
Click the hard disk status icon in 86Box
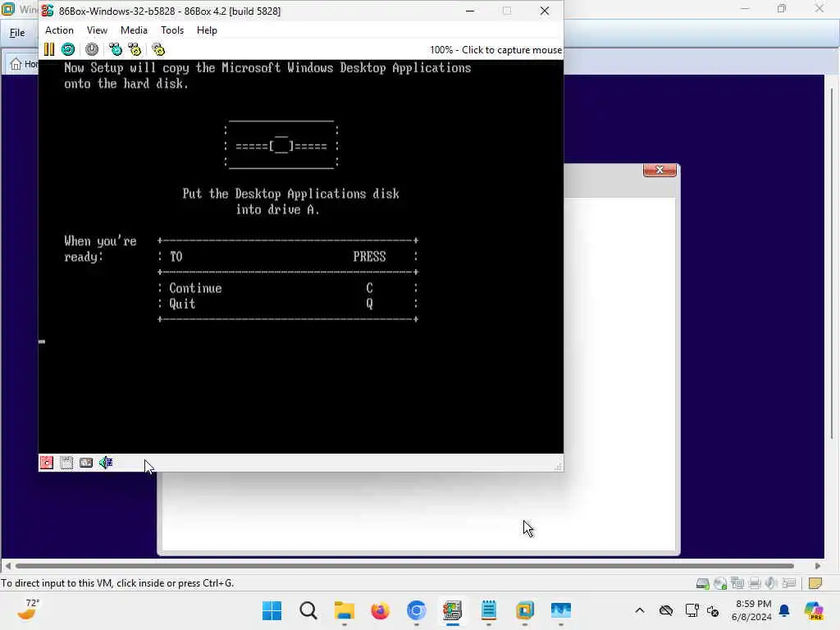tap(85, 463)
